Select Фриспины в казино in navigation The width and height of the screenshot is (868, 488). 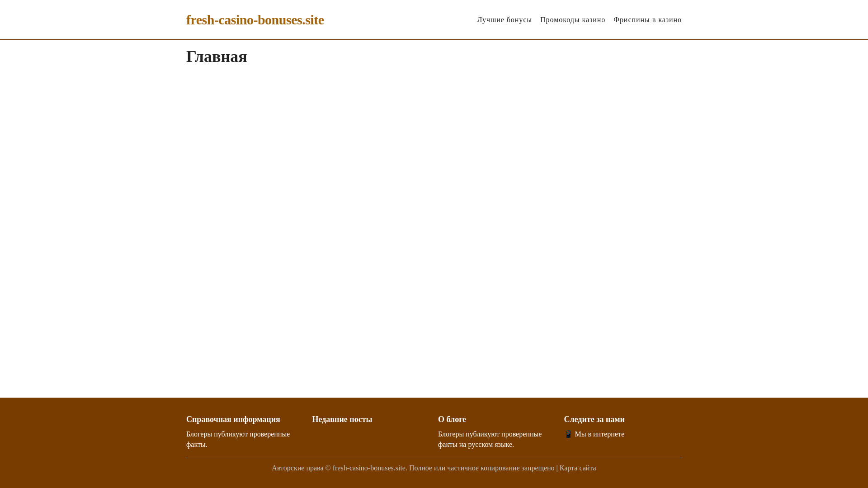point(647,20)
